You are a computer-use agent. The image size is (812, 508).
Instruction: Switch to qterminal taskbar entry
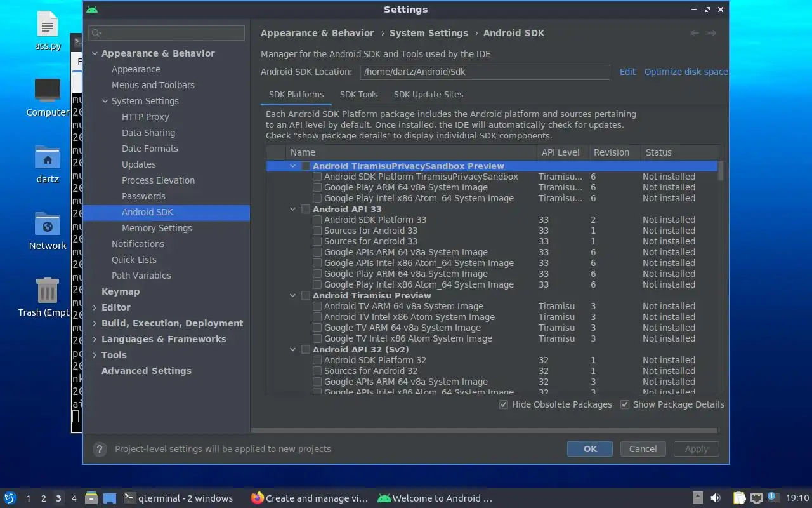point(178,498)
